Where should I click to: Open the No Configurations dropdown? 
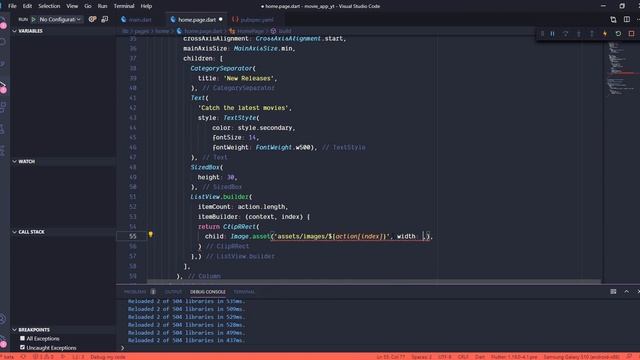pyautogui.click(x=60, y=19)
